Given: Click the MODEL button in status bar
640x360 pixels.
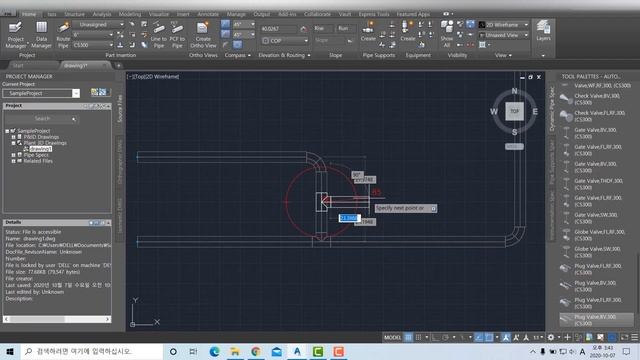Looking at the screenshot, I should coord(392,337).
